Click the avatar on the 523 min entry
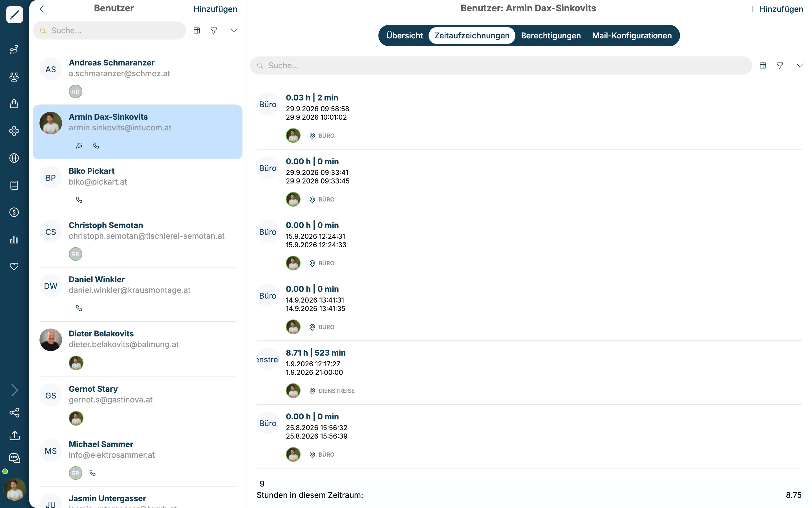 click(293, 391)
